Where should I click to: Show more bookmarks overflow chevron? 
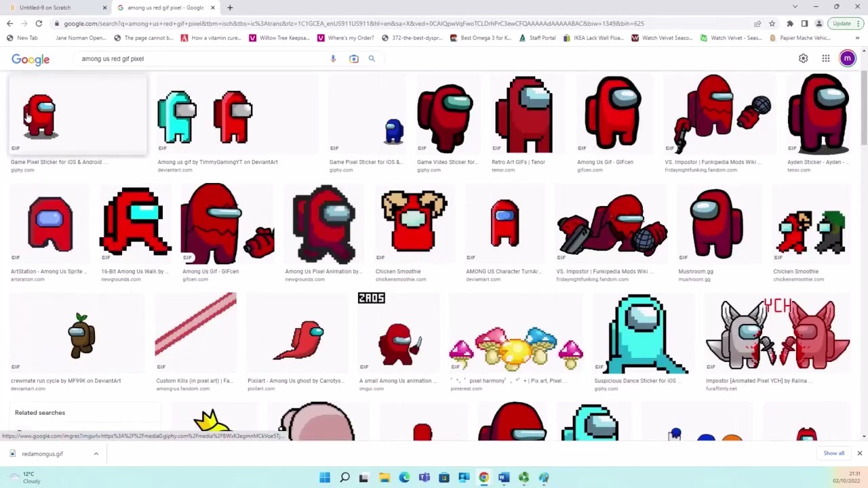(x=857, y=38)
